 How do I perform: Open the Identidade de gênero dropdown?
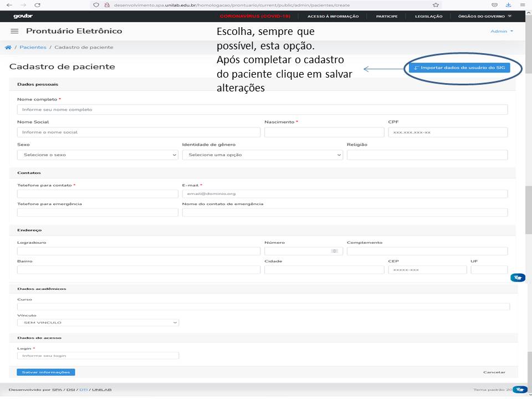(262, 155)
